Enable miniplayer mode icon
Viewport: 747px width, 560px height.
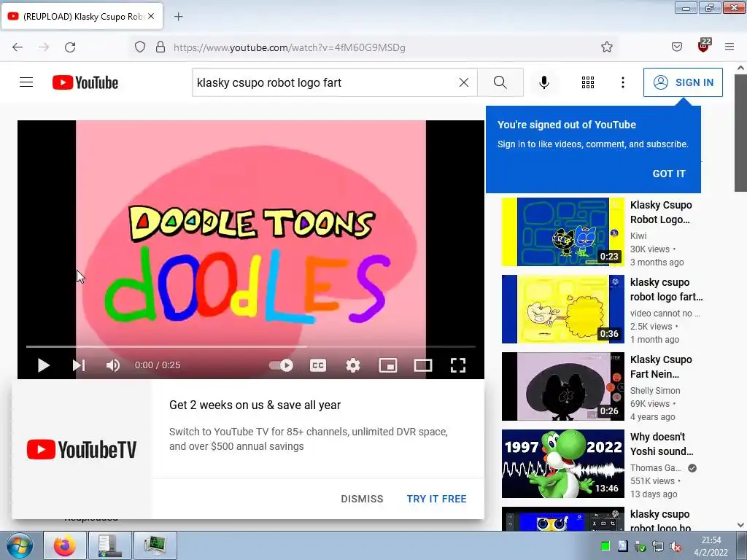(388, 365)
